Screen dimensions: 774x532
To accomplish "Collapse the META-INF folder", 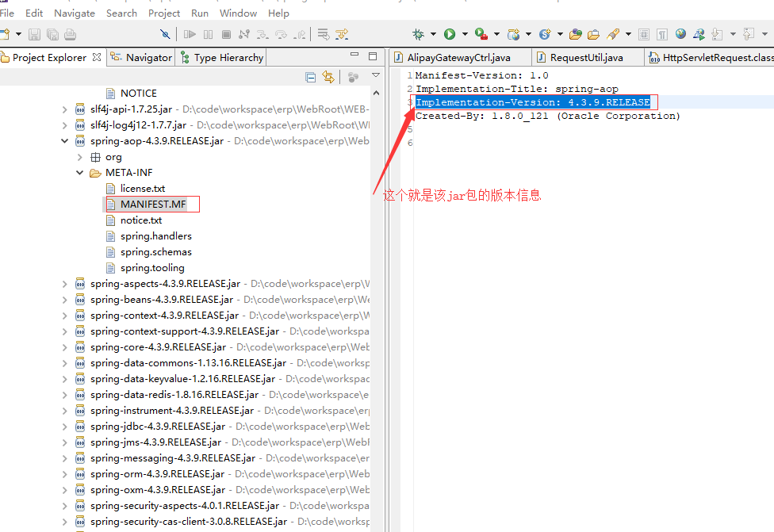I will coord(79,172).
